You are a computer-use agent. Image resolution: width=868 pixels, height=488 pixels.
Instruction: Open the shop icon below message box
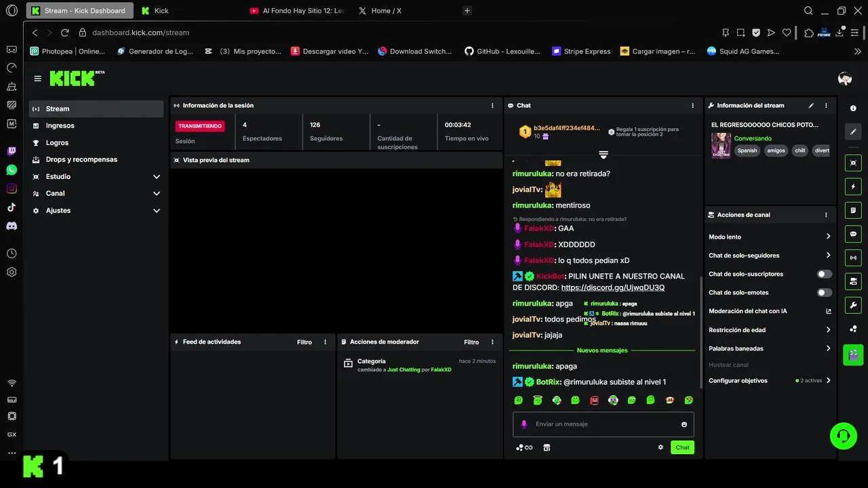[x=547, y=447]
